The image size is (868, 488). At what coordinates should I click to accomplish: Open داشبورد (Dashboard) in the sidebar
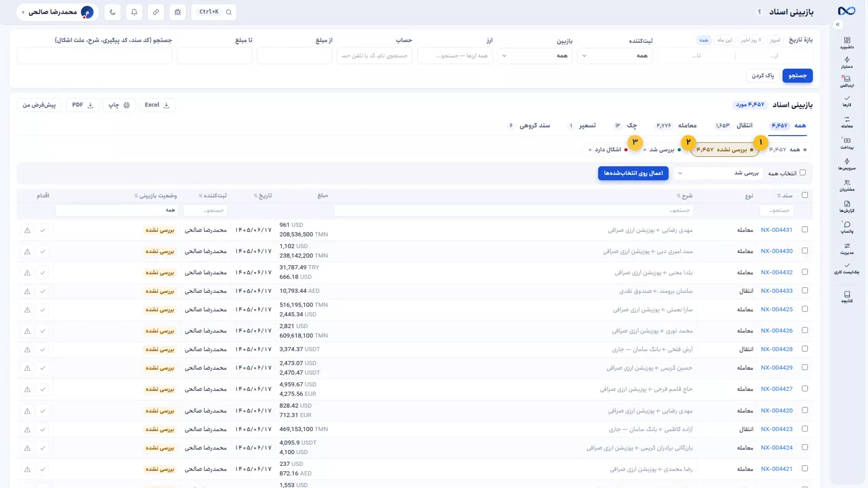click(x=847, y=43)
